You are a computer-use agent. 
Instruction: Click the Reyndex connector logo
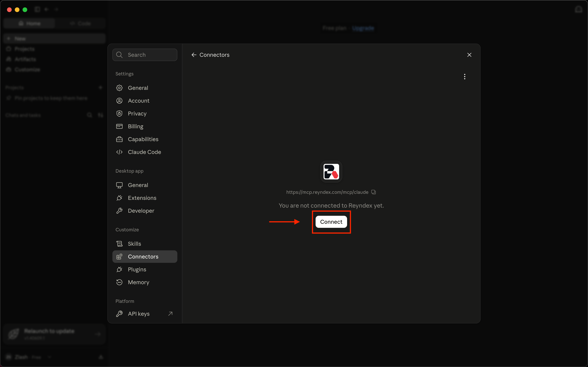point(331,172)
